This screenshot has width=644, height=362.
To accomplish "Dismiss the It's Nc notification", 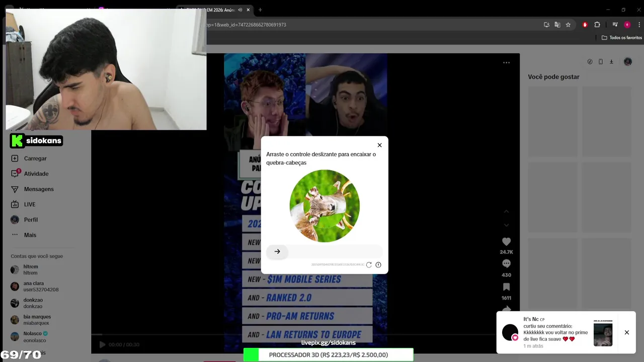I will point(627,332).
